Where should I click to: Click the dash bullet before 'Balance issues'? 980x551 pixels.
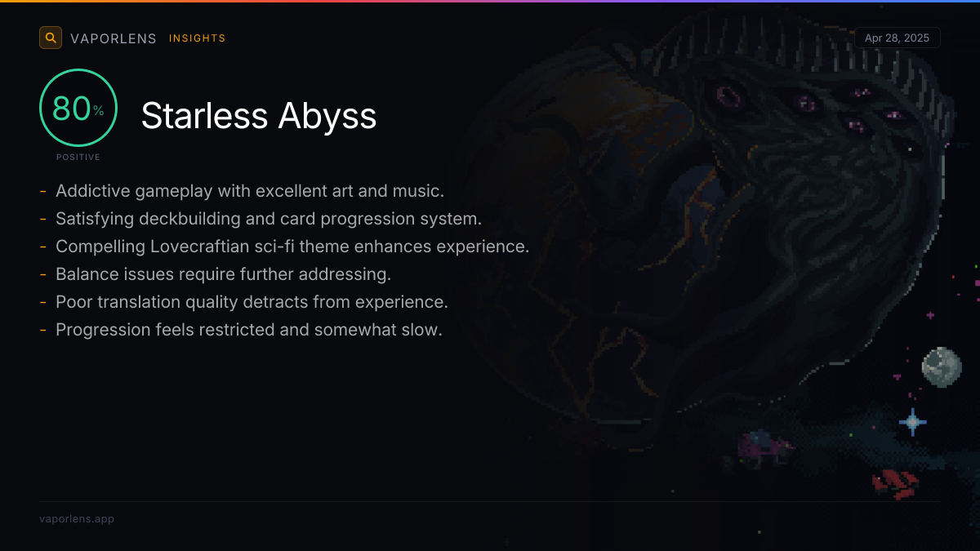[42, 274]
